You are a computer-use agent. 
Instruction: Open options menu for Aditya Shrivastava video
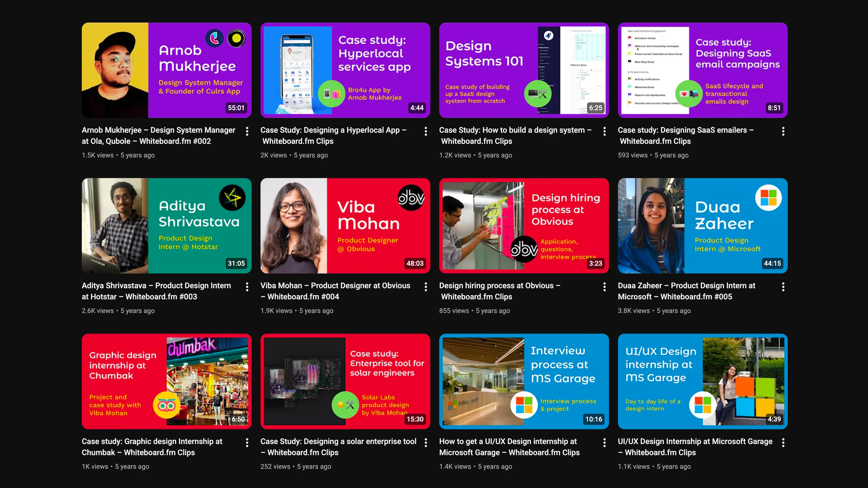[247, 287]
